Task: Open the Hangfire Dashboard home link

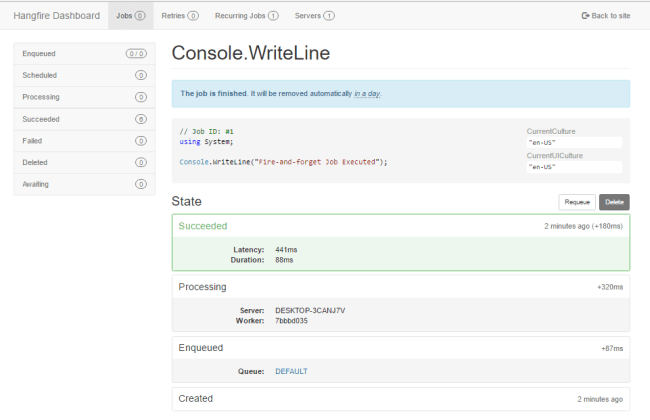Action: click(56, 16)
